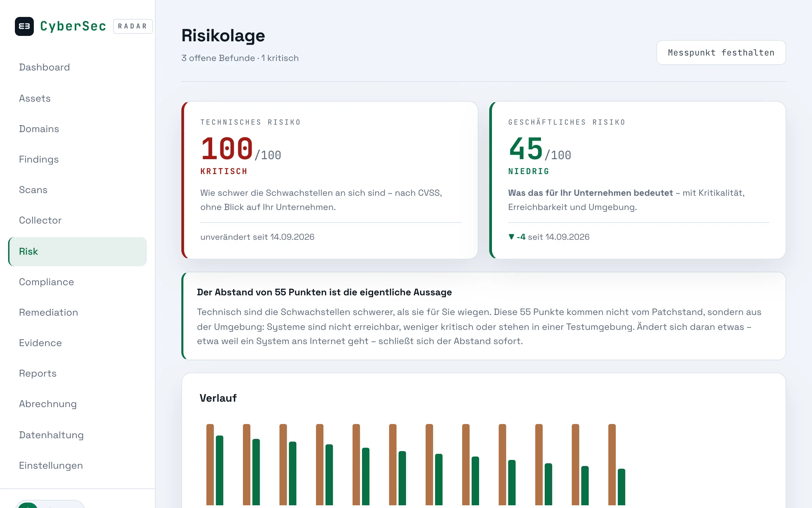Click the last brown bar in Verlauf chart
The width and height of the screenshot is (812, 508).
coord(612,465)
